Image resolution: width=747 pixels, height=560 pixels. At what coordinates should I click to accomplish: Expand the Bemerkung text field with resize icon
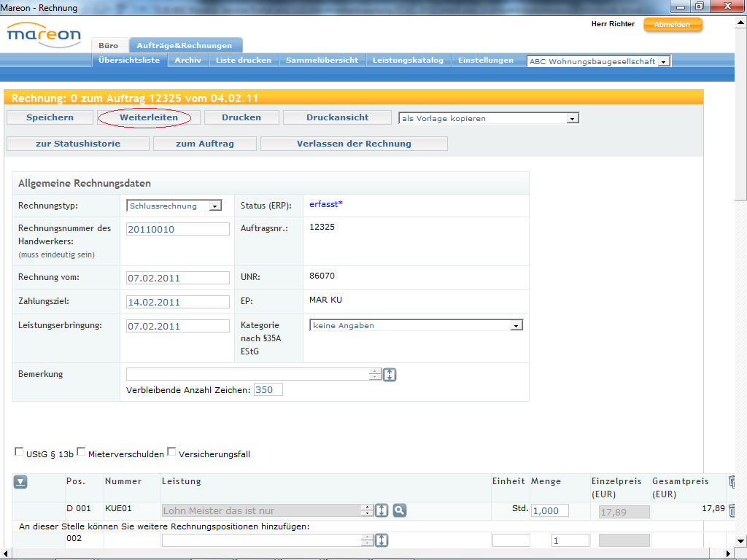[390, 375]
